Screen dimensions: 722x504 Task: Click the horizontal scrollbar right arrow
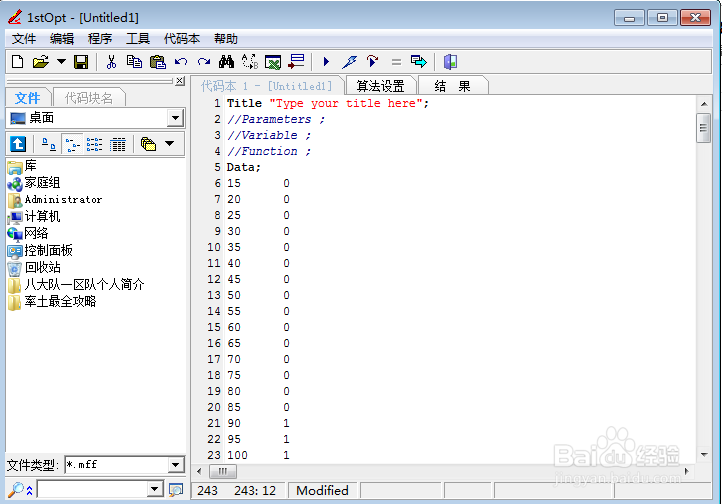point(687,471)
